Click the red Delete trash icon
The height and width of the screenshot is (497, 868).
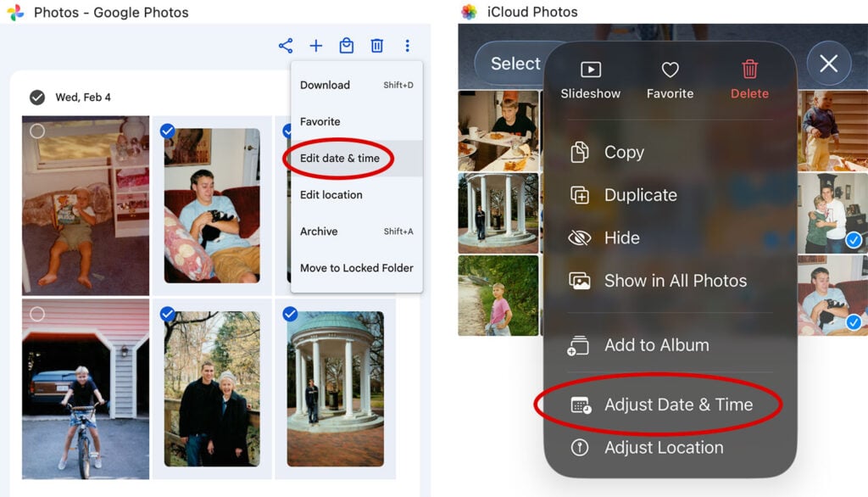pyautogui.click(x=749, y=81)
